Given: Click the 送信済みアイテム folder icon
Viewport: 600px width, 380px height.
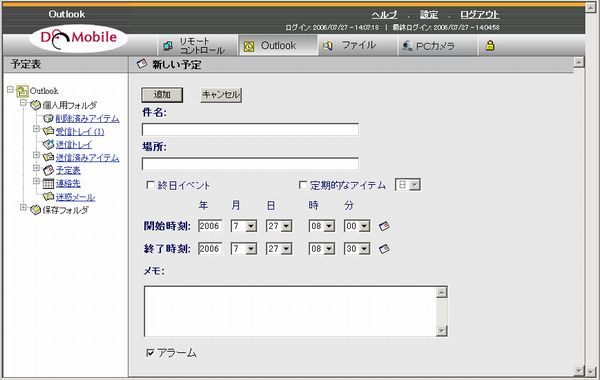Looking at the screenshot, I should (48, 157).
